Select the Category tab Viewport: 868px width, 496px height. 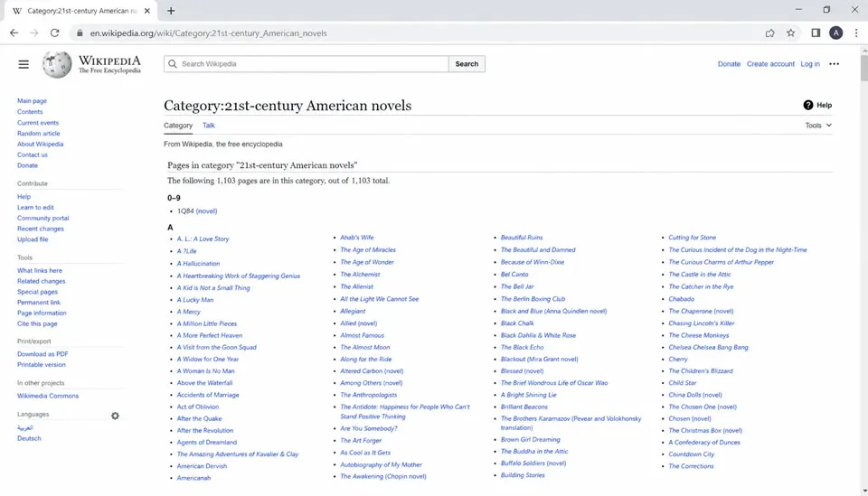coord(178,126)
